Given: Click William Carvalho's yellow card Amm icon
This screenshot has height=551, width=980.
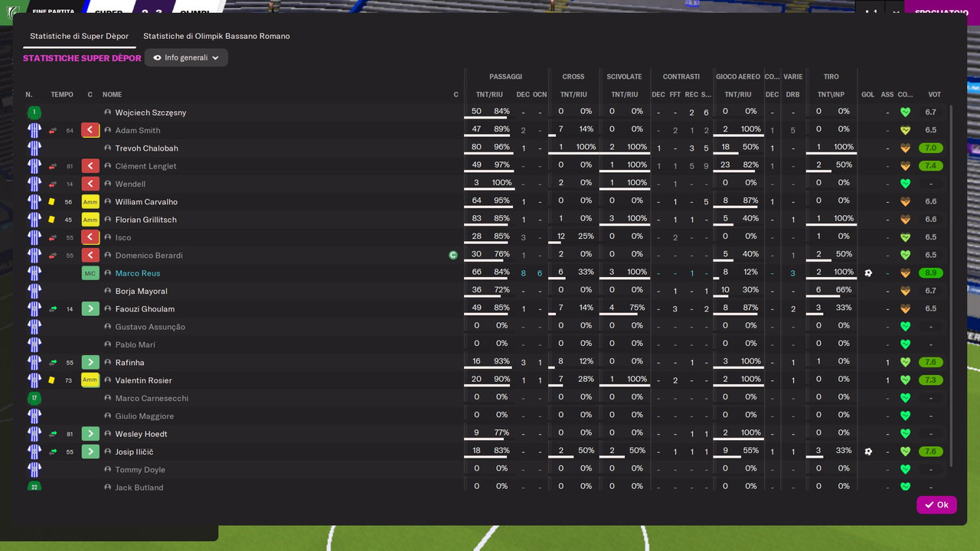Looking at the screenshot, I should (91, 202).
